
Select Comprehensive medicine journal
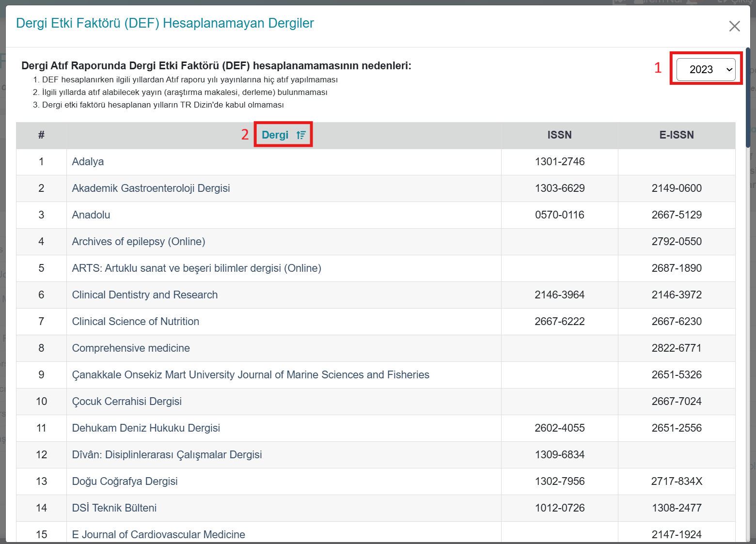131,348
